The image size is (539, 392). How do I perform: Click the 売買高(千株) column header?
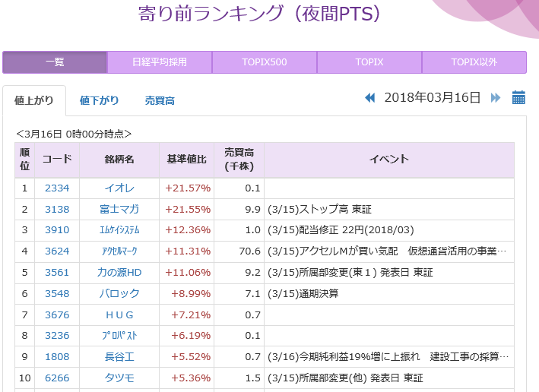[239, 159]
